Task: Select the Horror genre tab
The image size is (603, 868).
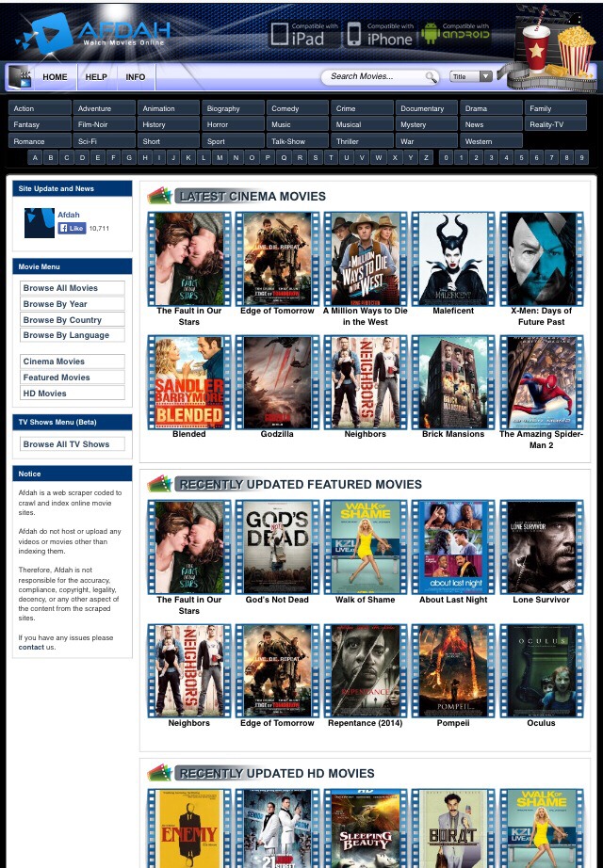Action: tap(233, 124)
